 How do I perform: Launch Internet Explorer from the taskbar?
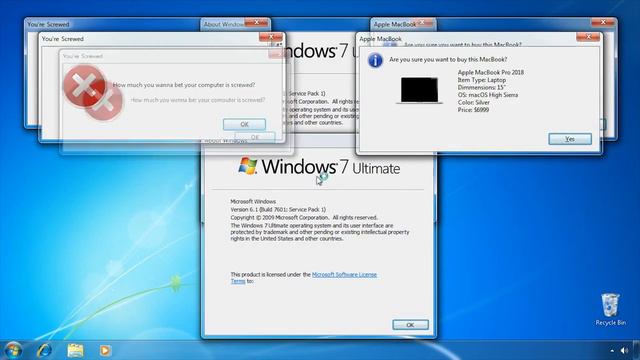[44, 350]
